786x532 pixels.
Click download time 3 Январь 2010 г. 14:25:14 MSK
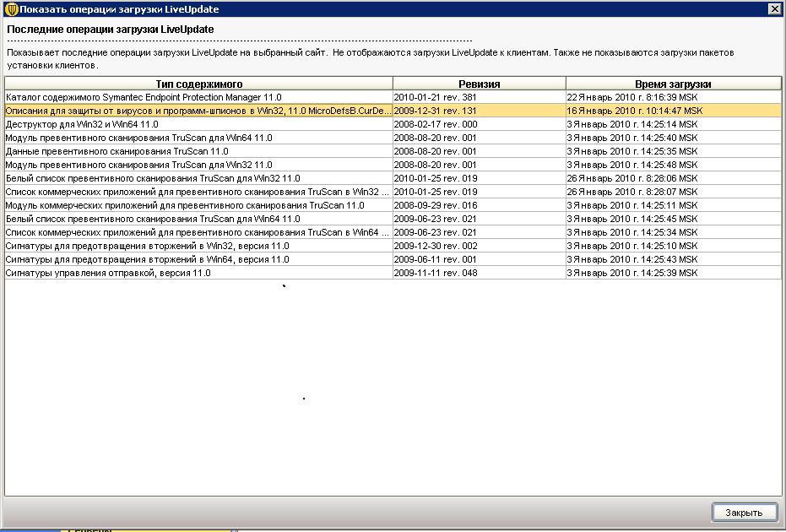point(673,124)
